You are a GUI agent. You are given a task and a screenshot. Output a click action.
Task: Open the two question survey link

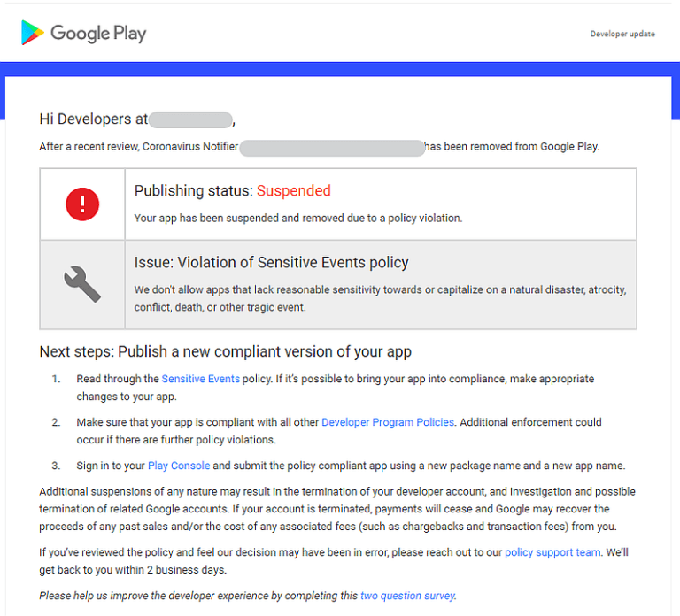[407, 596]
